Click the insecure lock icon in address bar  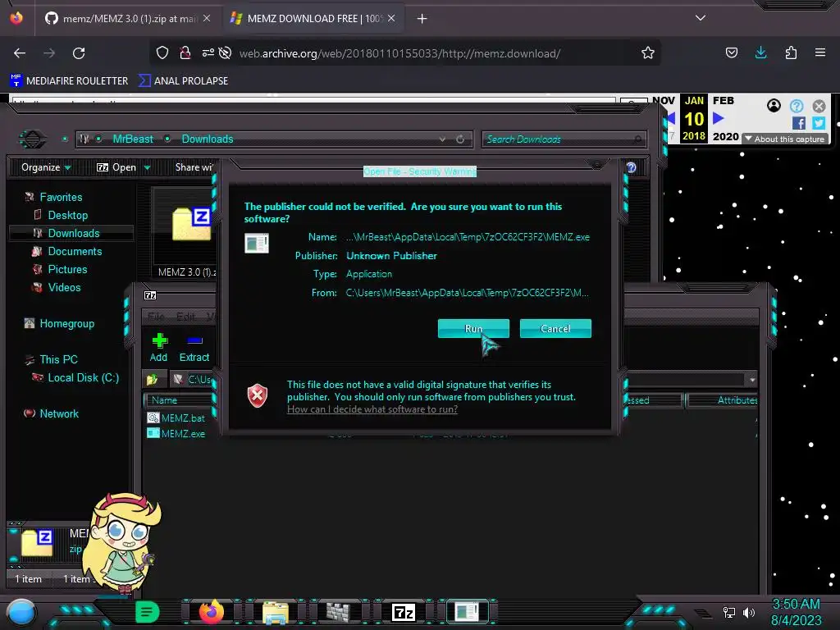coord(185,52)
